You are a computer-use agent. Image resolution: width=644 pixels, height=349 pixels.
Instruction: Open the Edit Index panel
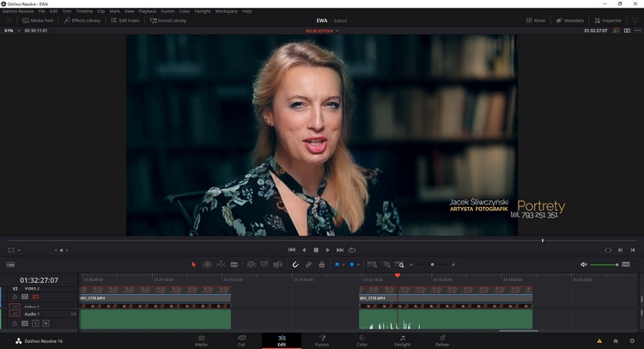click(x=125, y=21)
